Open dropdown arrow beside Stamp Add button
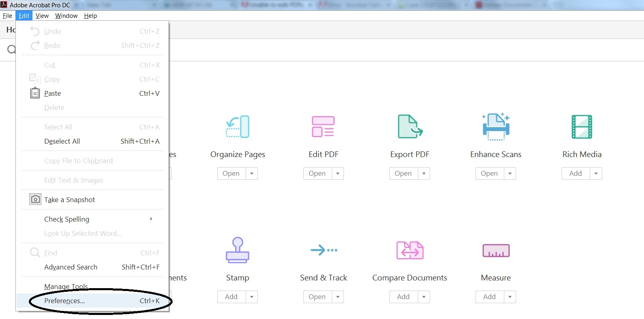Image resolution: width=644 pixels, height=319 pixels. pyautogui.click(x=252, y=297)
